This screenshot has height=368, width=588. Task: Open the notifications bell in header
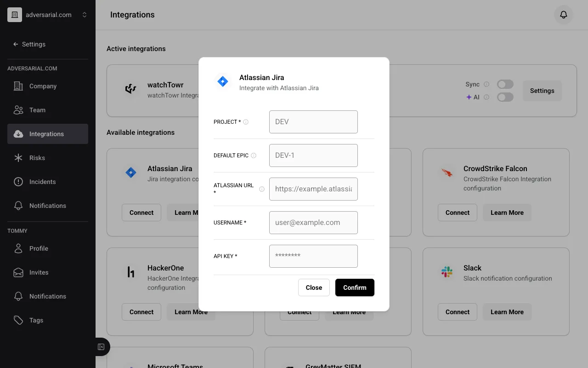point(564,15)
